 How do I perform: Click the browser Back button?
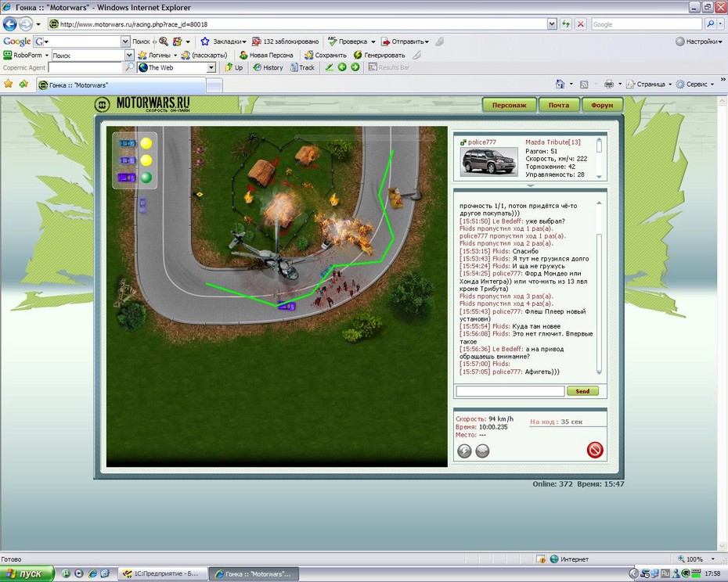(9, 23)
